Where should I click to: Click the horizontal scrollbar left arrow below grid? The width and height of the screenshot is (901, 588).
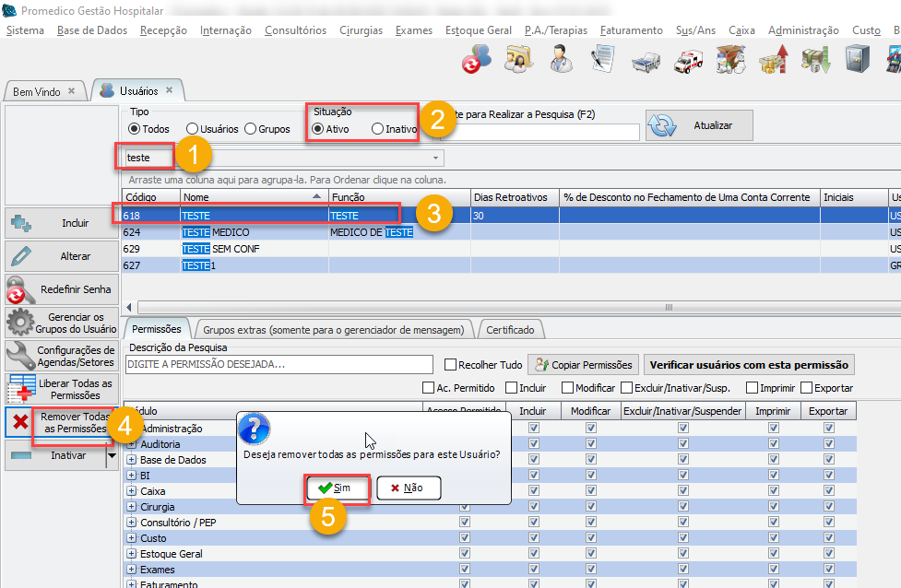(x=128, y=307)
